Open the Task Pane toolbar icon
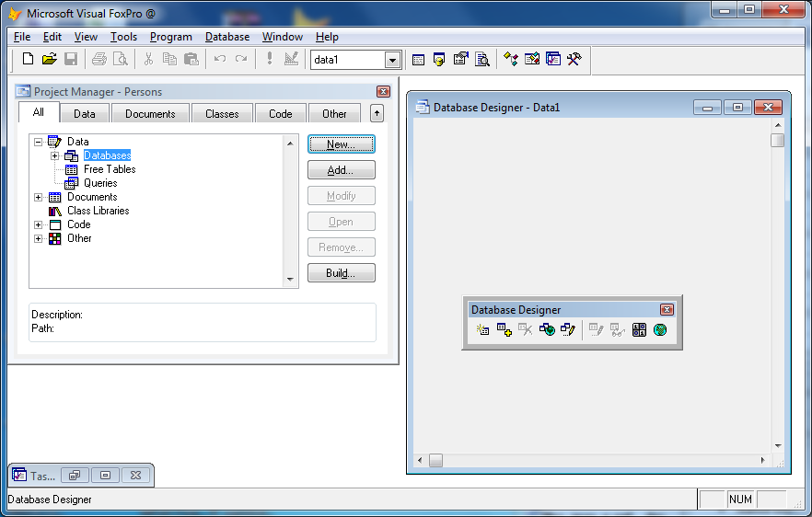The height and width of the screenshot is (517, 812). (553, 60)
